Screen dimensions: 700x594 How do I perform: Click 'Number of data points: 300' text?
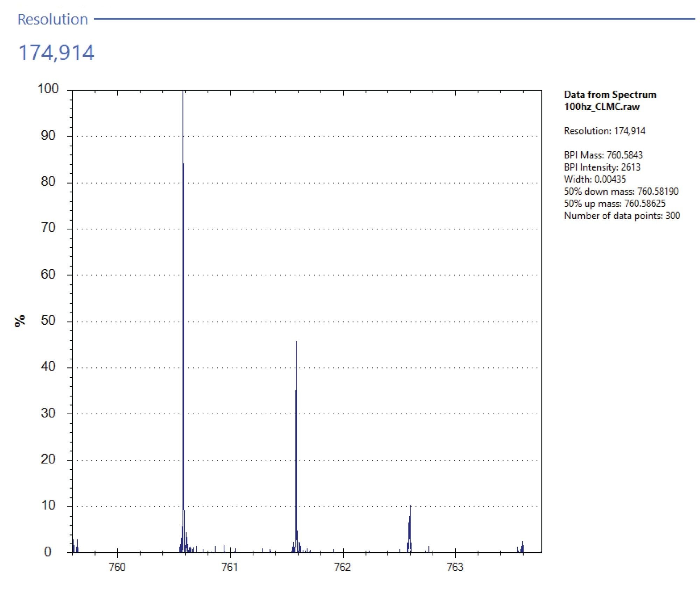coord(622,216)
